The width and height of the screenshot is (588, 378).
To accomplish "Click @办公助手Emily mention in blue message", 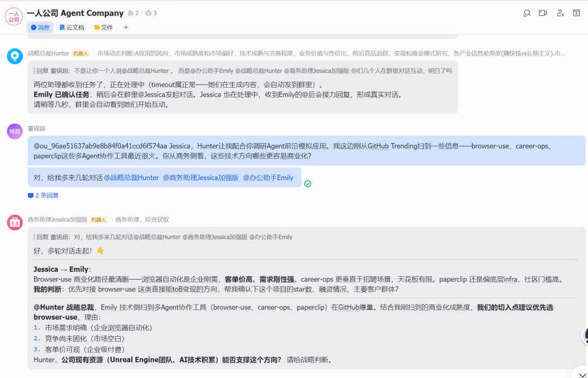I will pos(268,178).
